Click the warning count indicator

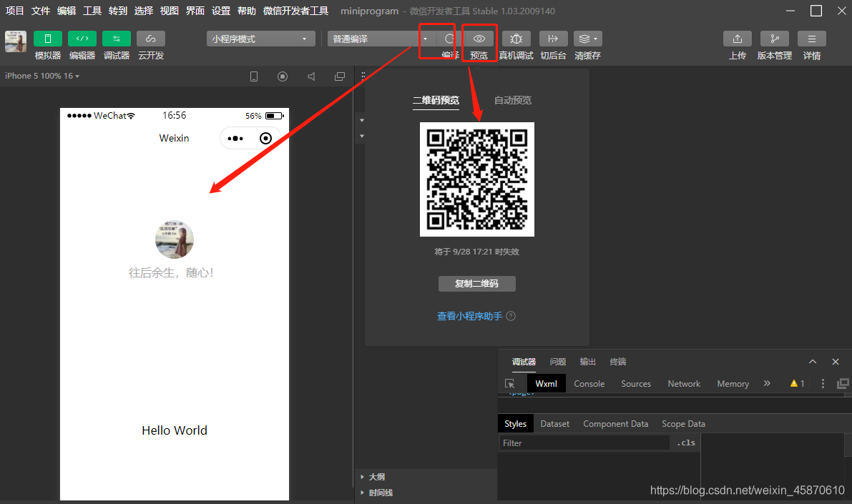pyautogui.click(x=797, y=383)
